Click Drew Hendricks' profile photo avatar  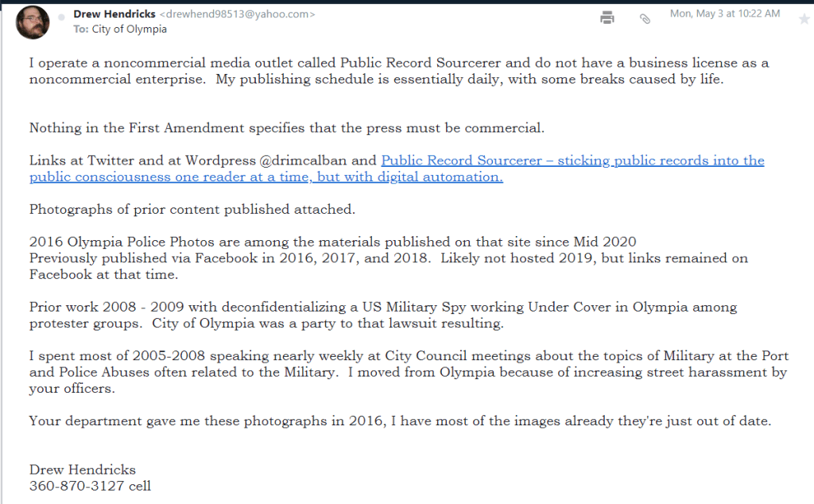click(x=33, y=23)
